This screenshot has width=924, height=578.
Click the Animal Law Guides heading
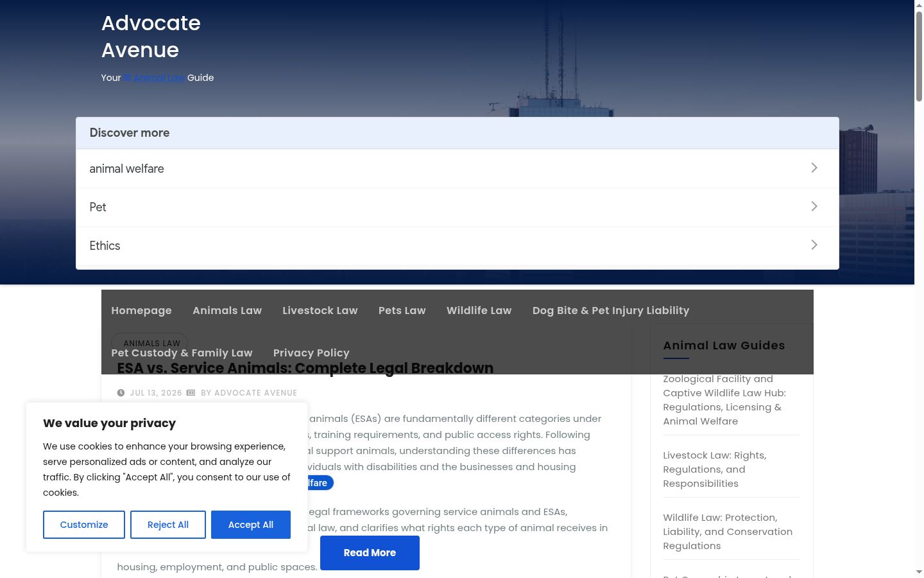pos(724,346)
